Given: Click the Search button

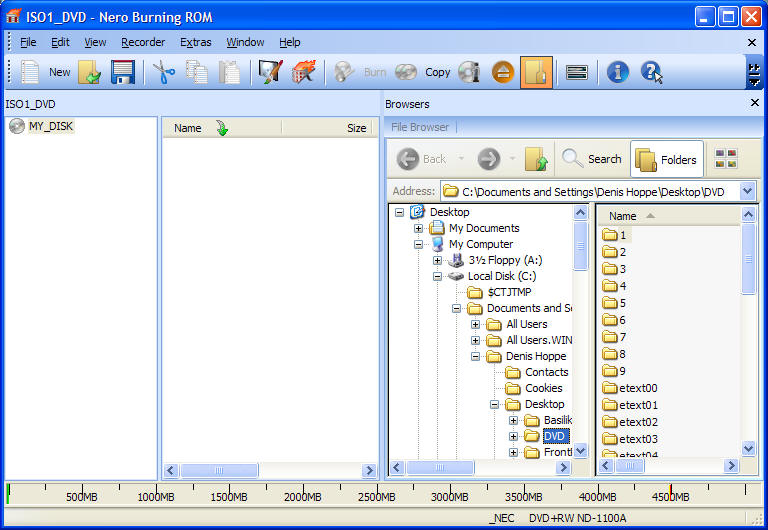Looking at the screenshot, I should tap(591, 159).
